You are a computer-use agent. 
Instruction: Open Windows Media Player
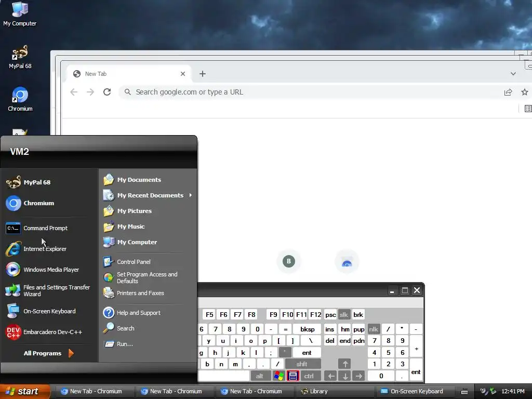click(43, 270)
